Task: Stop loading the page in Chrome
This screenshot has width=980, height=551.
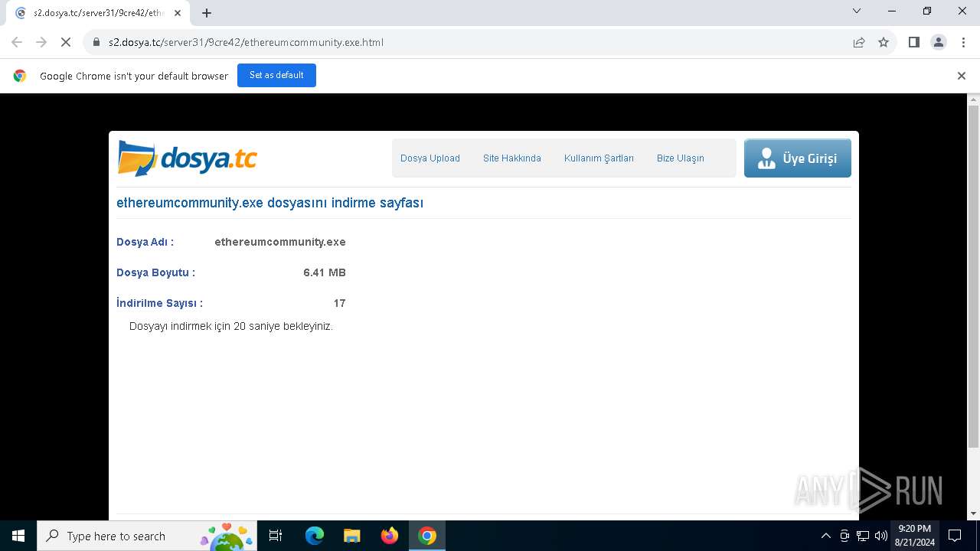Action: click(x=66, y=42)
